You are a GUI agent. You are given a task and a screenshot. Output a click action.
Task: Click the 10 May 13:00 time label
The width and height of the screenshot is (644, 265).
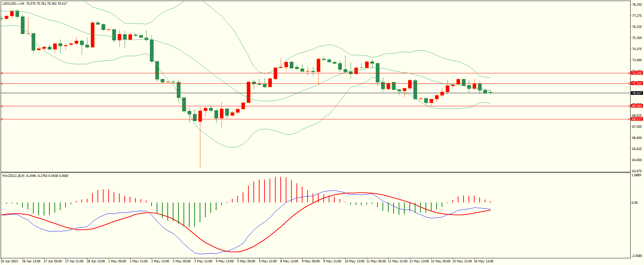(354, 261)
